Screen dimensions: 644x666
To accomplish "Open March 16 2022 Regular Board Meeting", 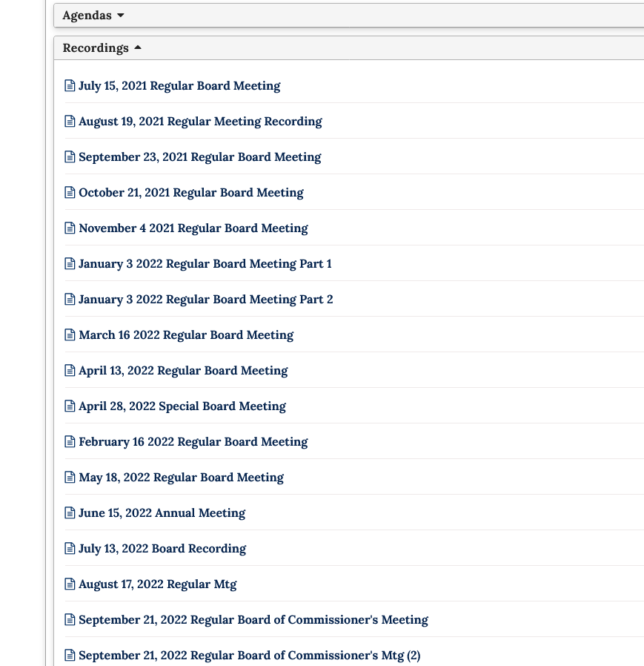I will (x=186, y=335).
